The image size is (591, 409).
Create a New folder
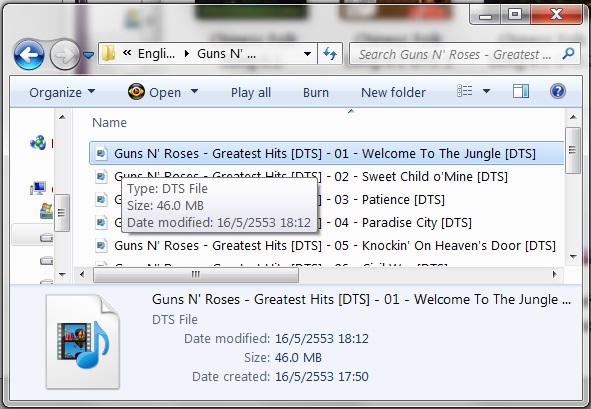click(x=393, y=92)
